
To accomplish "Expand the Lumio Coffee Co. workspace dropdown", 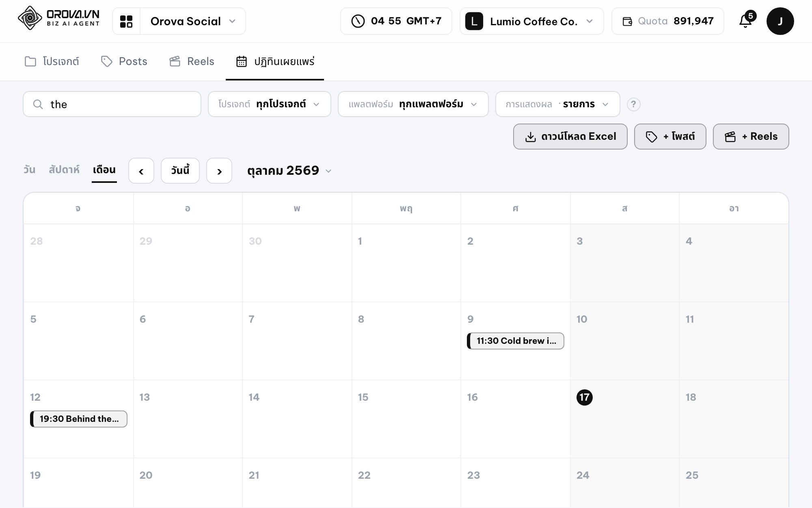I will click(x=532, y=21).
